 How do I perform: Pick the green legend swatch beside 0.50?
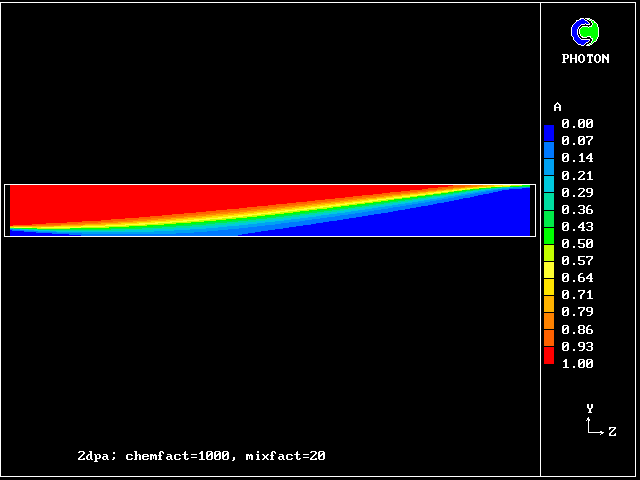click(x=549, y=243)
